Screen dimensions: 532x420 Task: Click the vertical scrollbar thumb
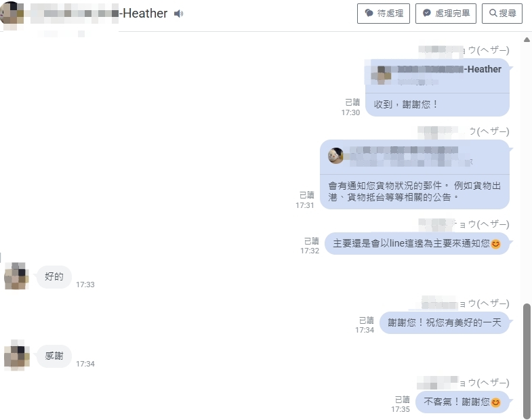coord(527,360)
